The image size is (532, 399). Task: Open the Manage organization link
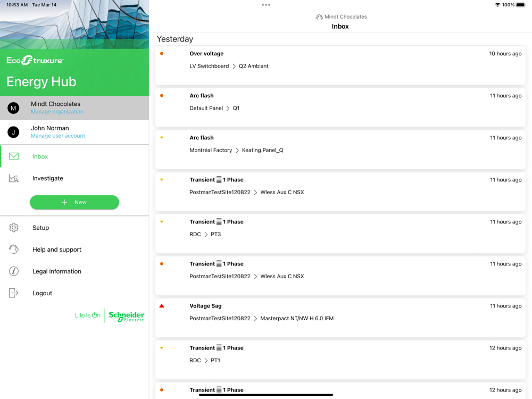(x=57, y=112)
